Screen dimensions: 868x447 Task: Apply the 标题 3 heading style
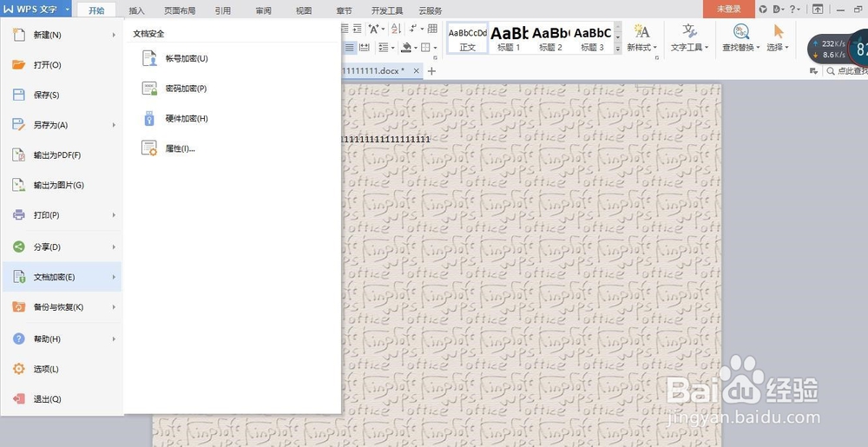click(x=592, y=37)
